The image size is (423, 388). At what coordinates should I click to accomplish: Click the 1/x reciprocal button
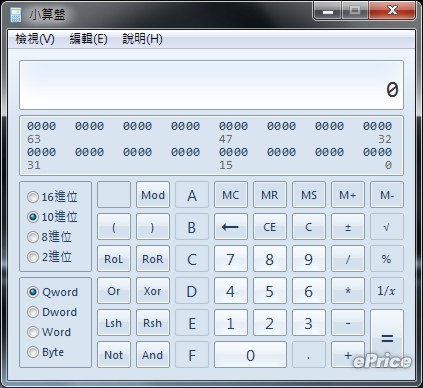coord(387,291)
